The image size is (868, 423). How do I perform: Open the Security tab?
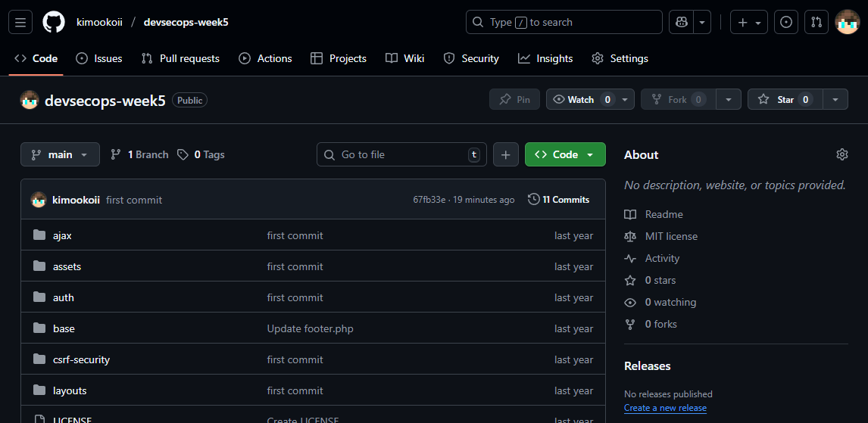[471, 58]
